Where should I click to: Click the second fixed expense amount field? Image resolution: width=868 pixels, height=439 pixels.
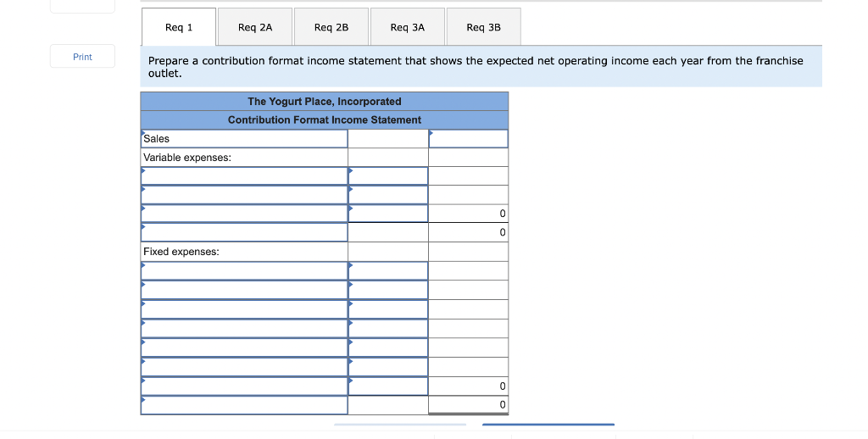(388, 290)
